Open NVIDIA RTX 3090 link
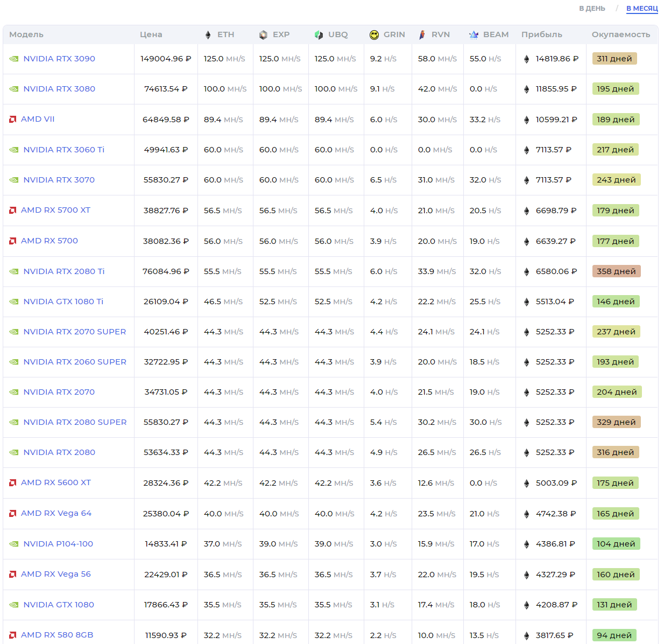The image size is (664, 644). pos(59,59)
